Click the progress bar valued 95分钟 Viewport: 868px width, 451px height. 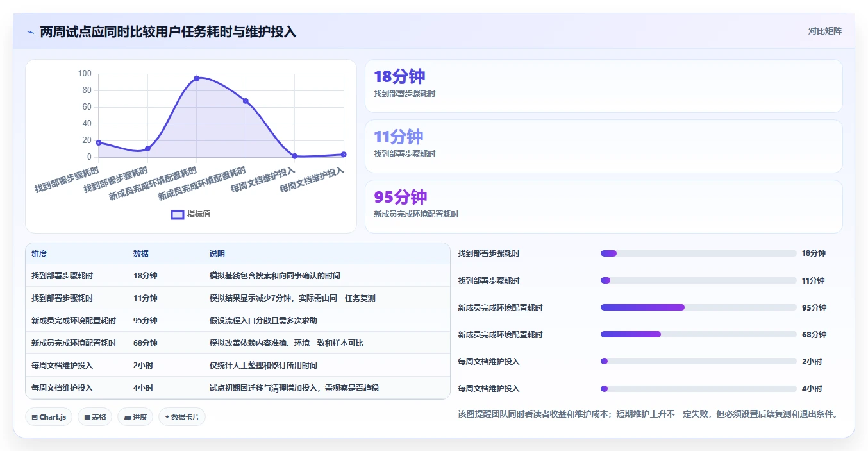(x=698, y=307)
